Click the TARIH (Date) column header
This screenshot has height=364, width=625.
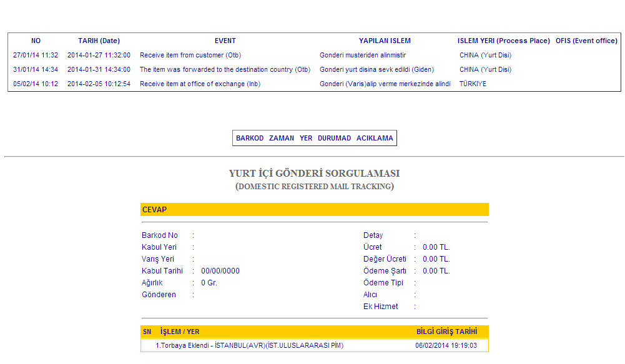click(x=99, y=41)
